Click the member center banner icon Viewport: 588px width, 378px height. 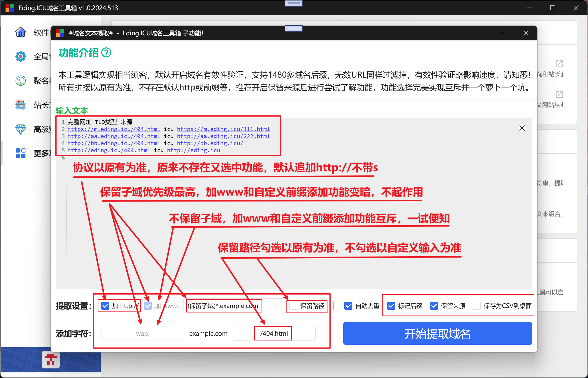(x=51, y=360)
